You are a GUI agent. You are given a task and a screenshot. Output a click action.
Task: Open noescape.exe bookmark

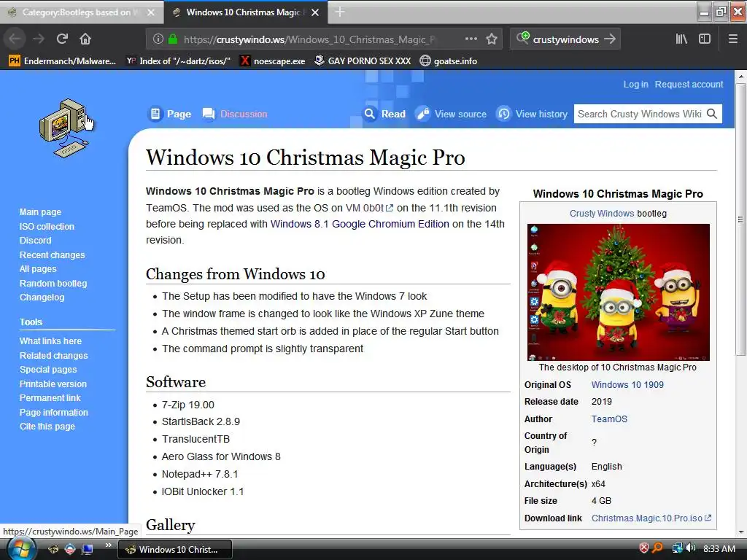click(x=272, y=61)
